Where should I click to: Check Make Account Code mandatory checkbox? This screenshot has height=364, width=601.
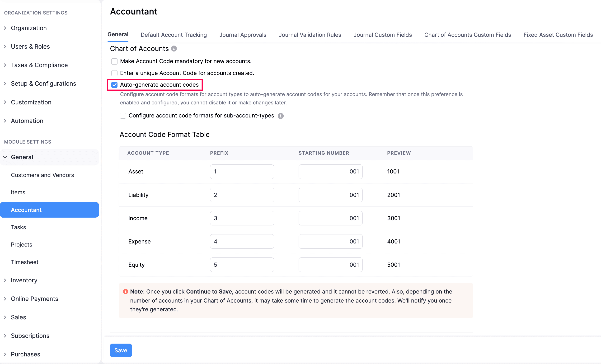point(114,61)
